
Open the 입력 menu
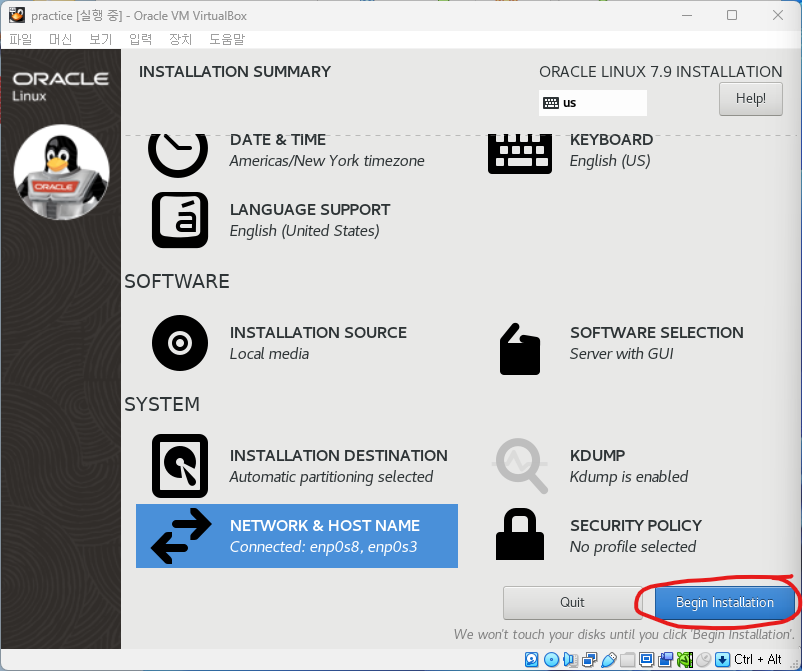click(x=140, y=39)
